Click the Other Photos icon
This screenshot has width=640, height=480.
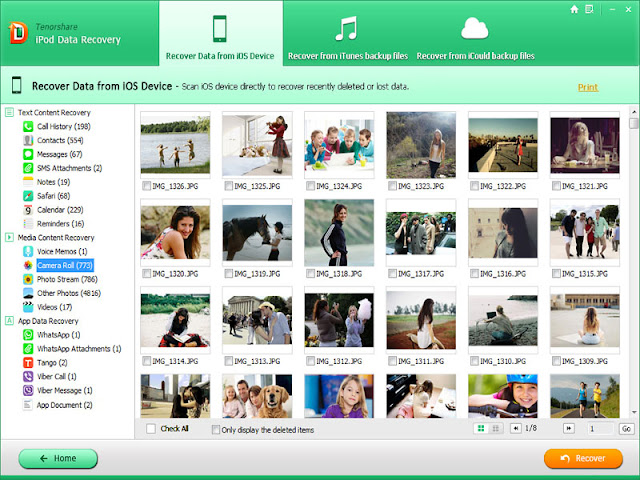[28, 293]
